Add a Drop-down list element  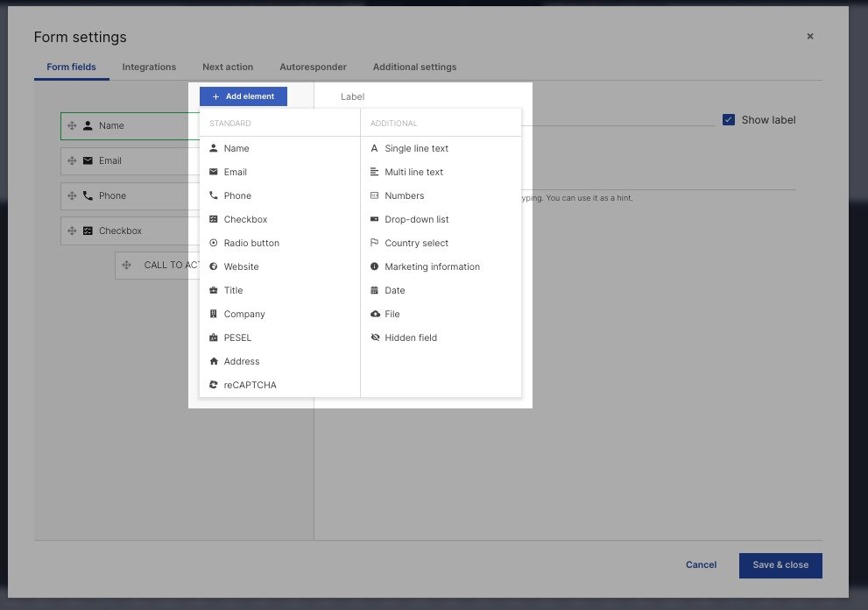(413, 219)
